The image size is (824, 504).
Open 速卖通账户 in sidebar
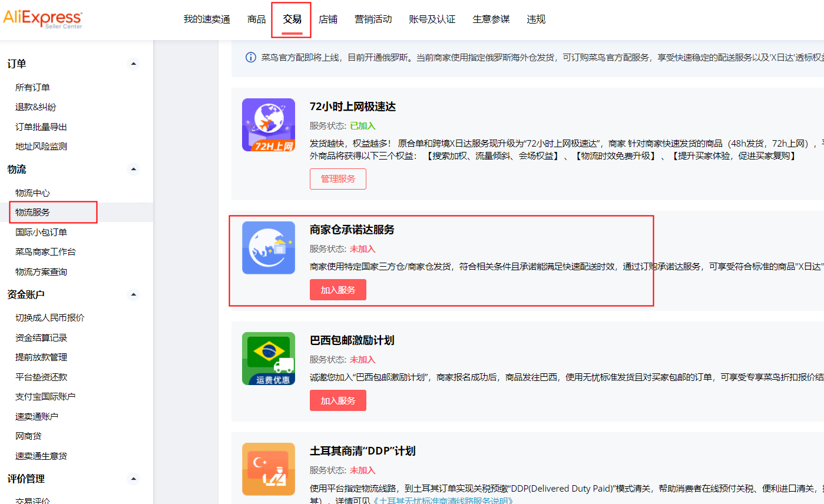tap(37, 416)
